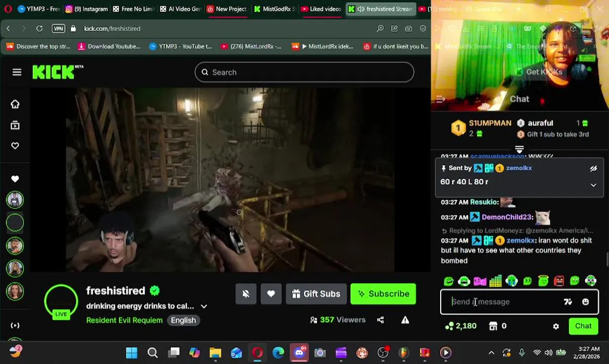Share the stream via share icon
609x364 pixels.
380,320
